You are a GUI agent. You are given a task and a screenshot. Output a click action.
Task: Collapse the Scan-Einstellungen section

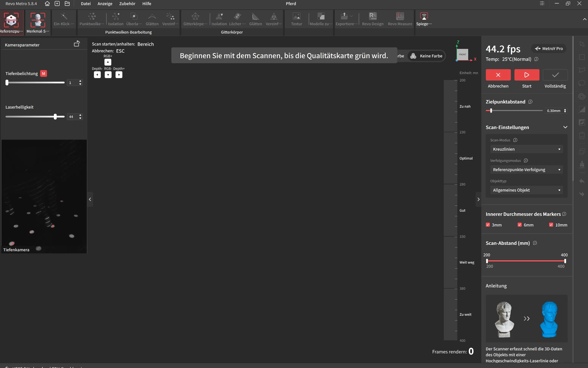(565, 127)
